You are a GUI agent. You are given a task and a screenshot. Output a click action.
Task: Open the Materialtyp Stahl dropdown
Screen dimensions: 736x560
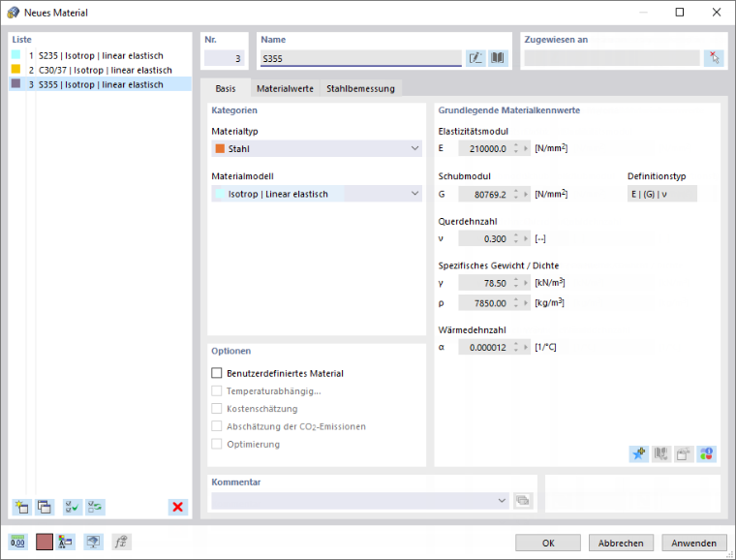pyautogui.click(x=317, y=149)
